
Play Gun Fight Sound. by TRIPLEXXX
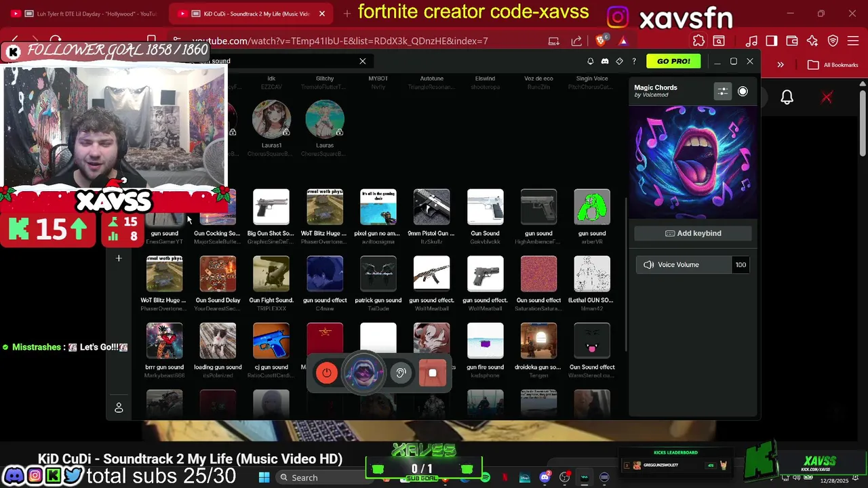pos(271,274)
